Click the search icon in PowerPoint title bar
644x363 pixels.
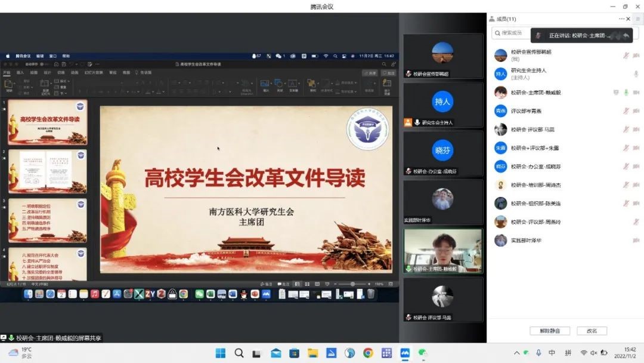click(x=384, y=64)
